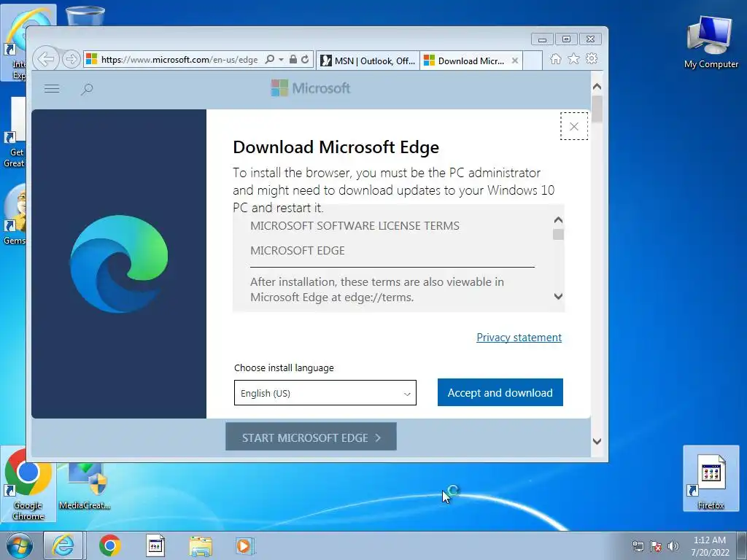Select MediaCreat... desktop icon
The image size is (747, 560).
coord(85,484)
